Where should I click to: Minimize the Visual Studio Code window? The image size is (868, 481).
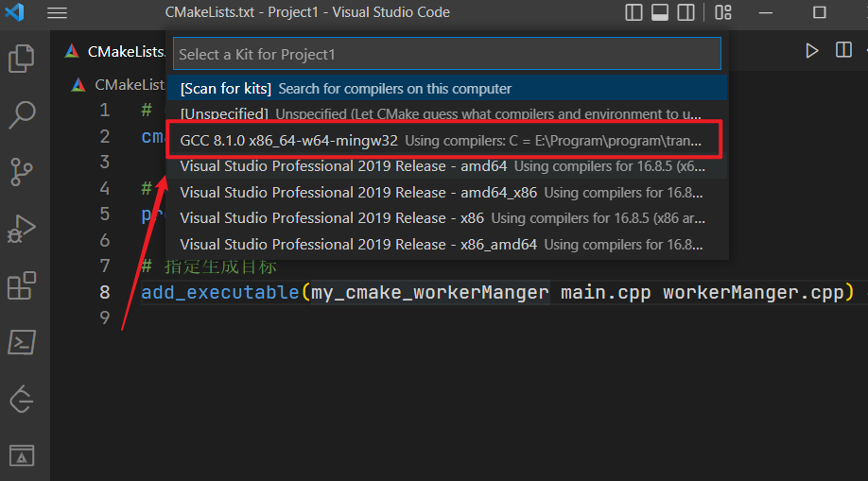point(766,12)
